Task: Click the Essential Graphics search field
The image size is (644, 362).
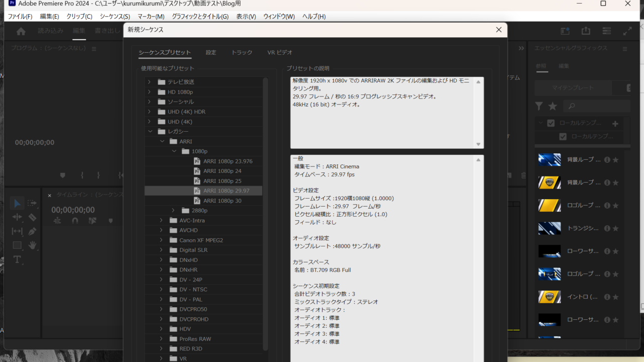Action: 597,106
